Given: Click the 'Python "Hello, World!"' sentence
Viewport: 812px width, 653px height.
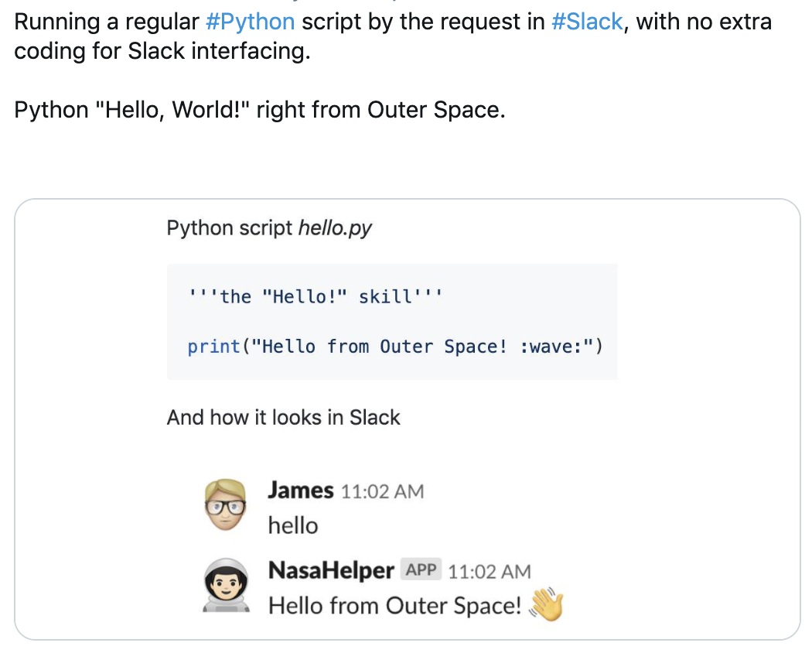Looking at the screenshot, I should [259, 111].
